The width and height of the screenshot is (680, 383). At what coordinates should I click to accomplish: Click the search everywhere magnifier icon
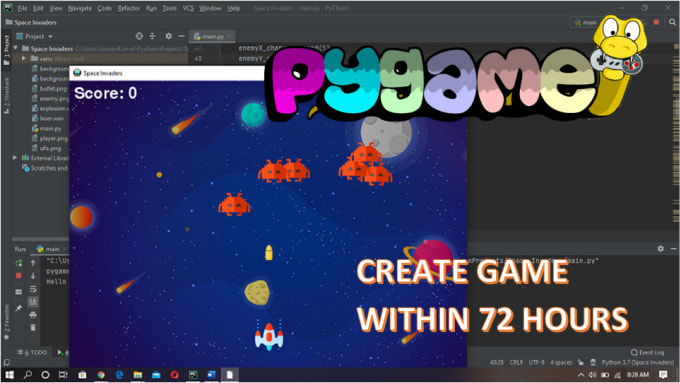672,22
